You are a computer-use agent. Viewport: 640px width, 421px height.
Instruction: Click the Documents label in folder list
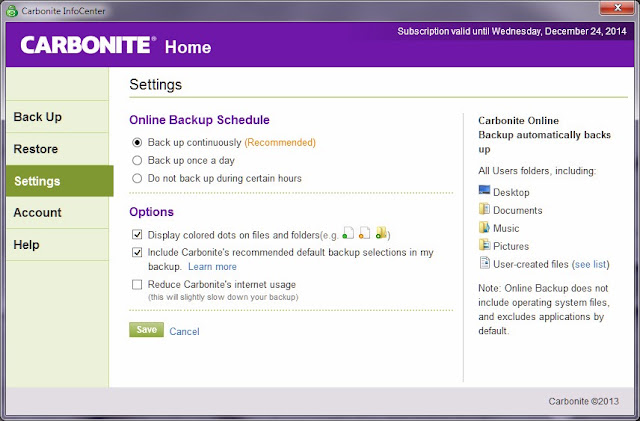(x=518, y=210)
